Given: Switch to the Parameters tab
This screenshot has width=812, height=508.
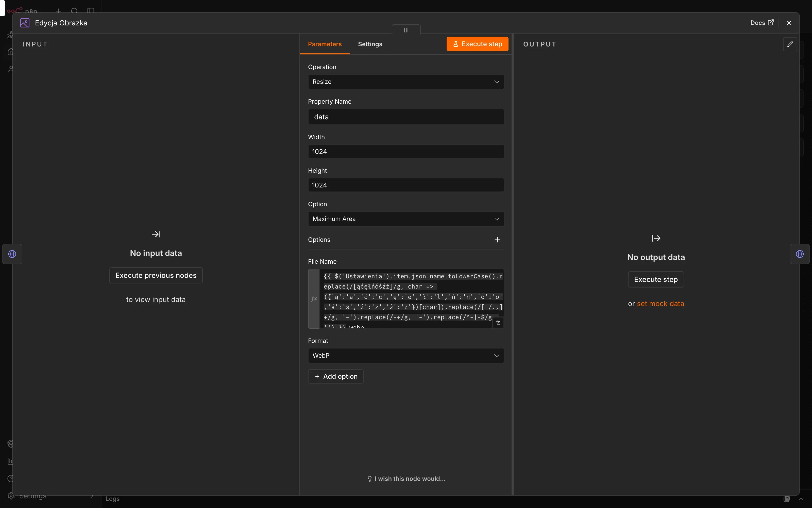Looking at the screenshot, I should 325,44.
